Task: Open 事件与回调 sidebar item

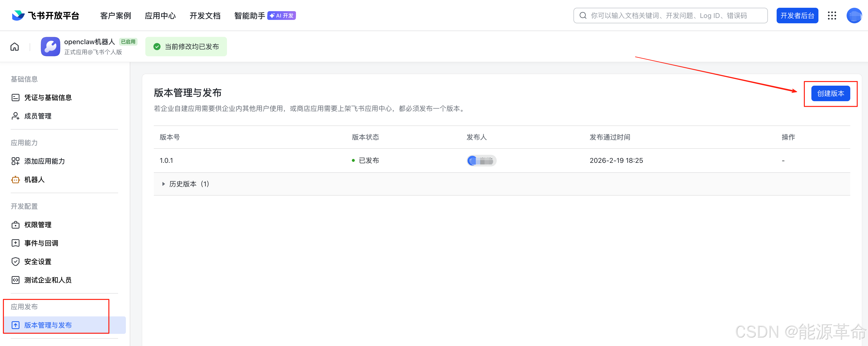Action: (x=41, y=243)
